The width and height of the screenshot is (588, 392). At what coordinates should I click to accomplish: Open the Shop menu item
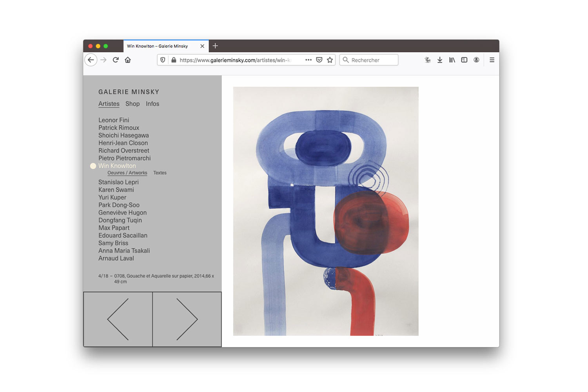point(132,104)
